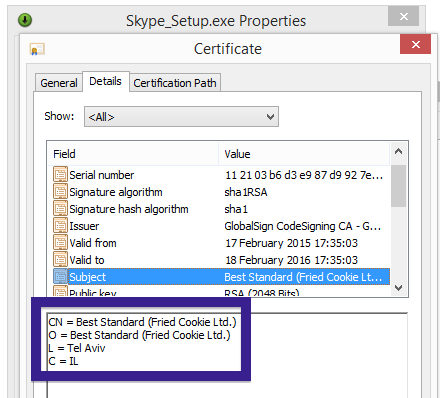Click the sha1 hash algorithm value
The image size is (440, 398).
pyautogui.click(x=236, y=209)
